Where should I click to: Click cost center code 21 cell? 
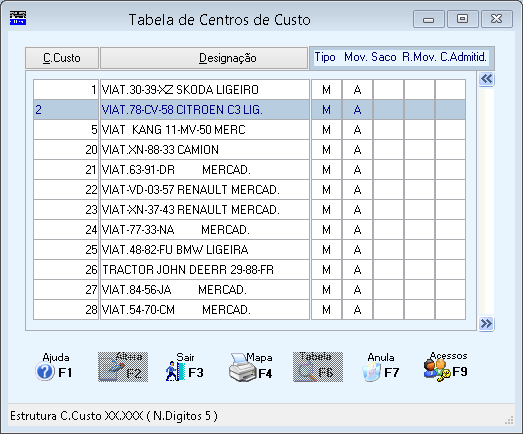click(x=66, y=170)
